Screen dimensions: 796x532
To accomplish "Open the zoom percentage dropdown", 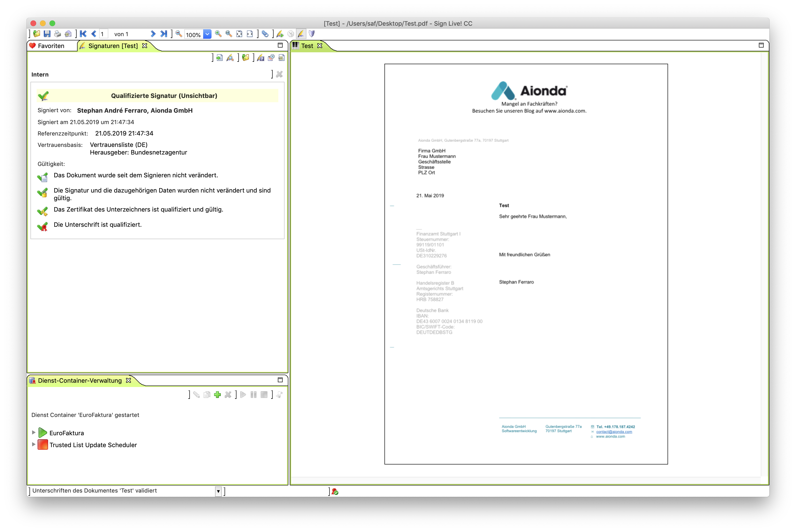I will [207, 34].
